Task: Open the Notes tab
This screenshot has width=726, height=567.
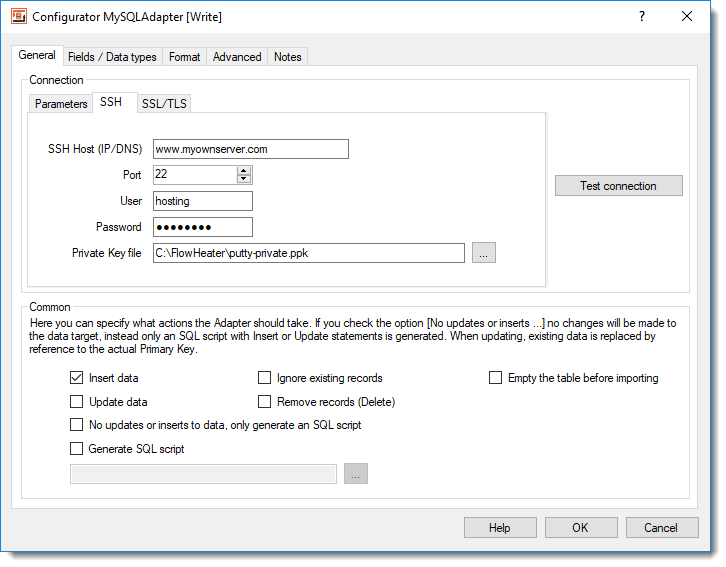Action: pyautogui.click(x=288, y=57)
